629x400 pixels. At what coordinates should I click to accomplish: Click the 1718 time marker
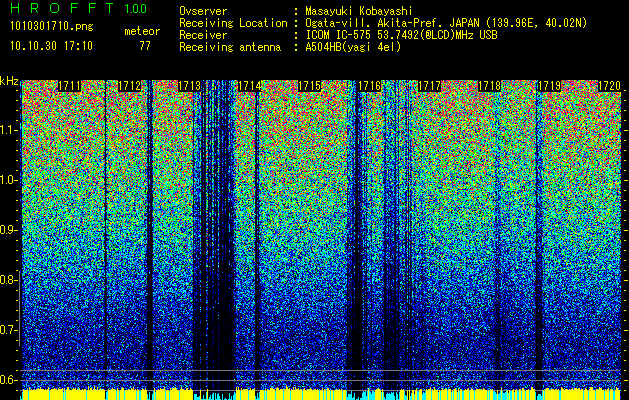click(490, 86)
